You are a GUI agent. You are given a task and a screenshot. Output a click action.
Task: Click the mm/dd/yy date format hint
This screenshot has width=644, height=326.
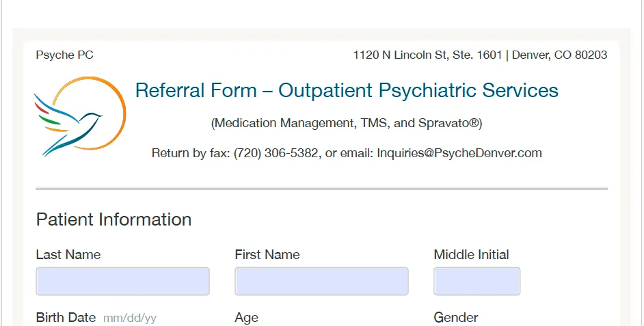[130, 318]
